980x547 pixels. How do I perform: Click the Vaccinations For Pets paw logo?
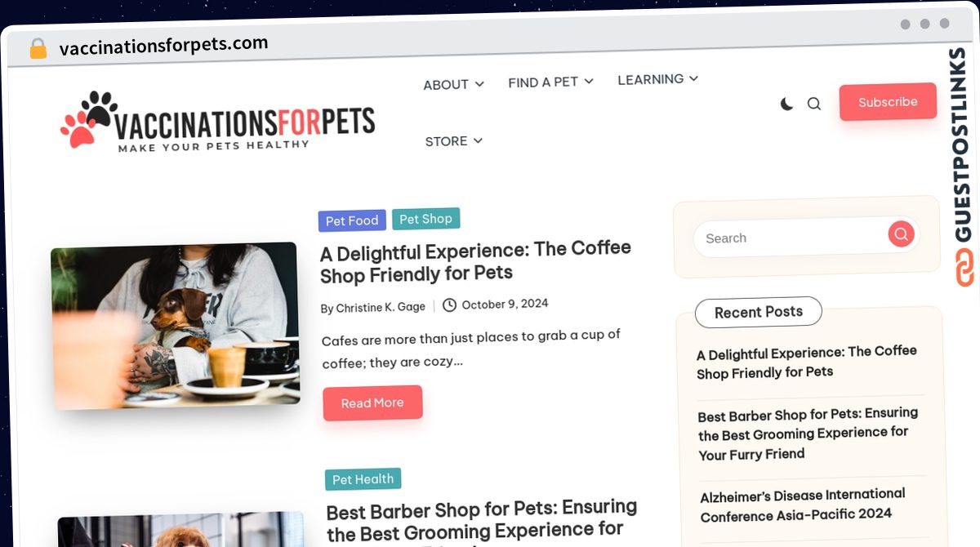(x=89, y=119)
